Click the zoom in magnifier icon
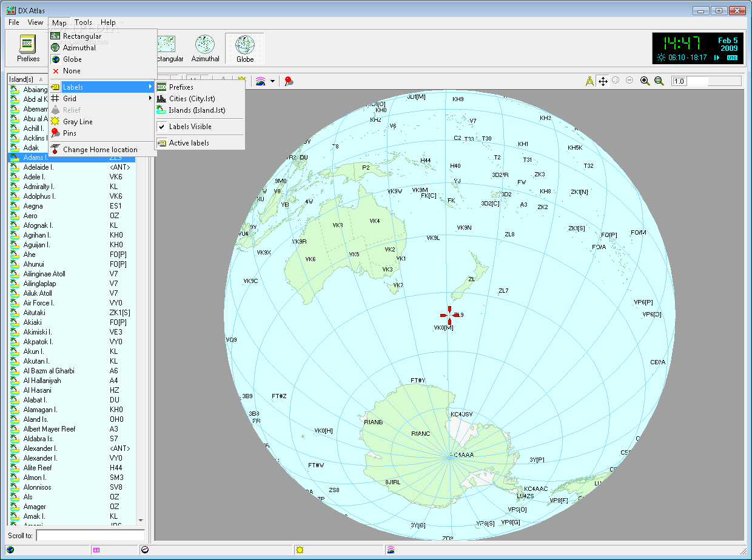This screenshot has width=752, height=560. (645, 81)
